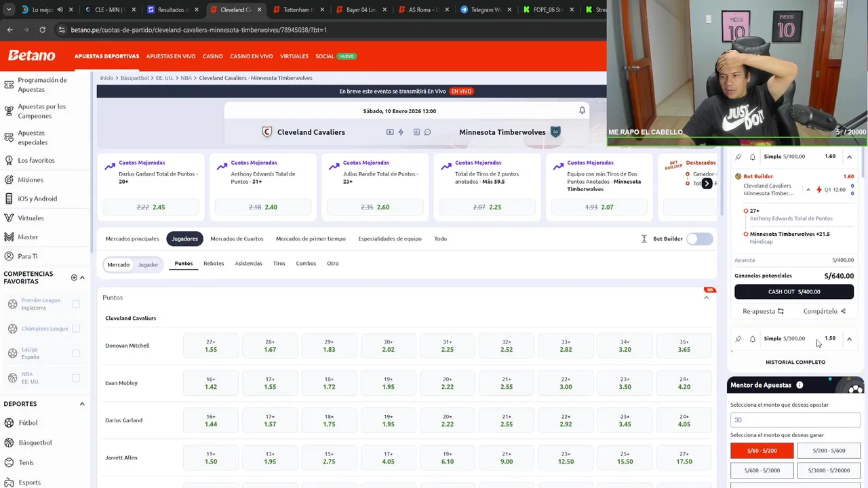The width and height of the screenshot is (868, 488).
Task: Click the browser address bar URL
Action: [x=199, y=30]
